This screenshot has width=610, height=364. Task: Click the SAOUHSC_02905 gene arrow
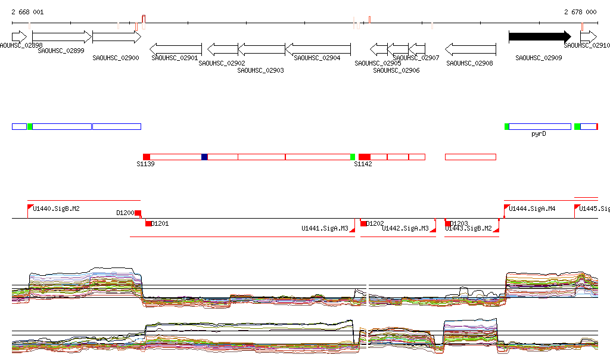point(378,49)
